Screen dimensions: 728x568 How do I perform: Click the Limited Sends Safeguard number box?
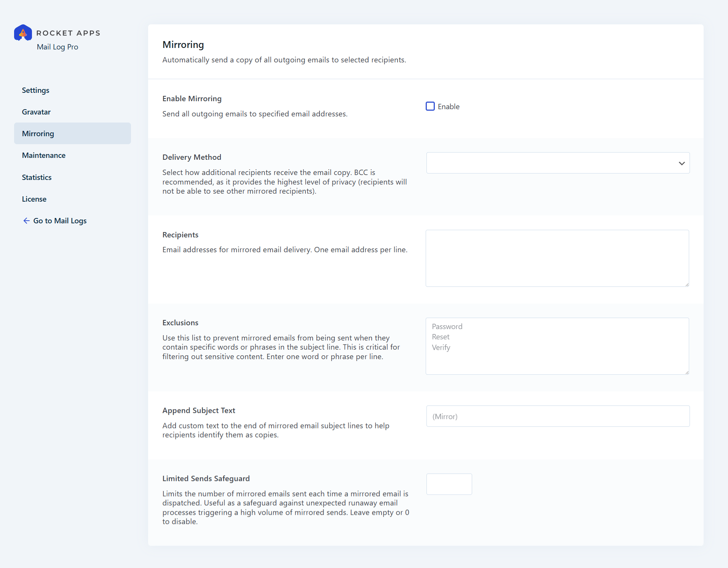click(449, 484)
